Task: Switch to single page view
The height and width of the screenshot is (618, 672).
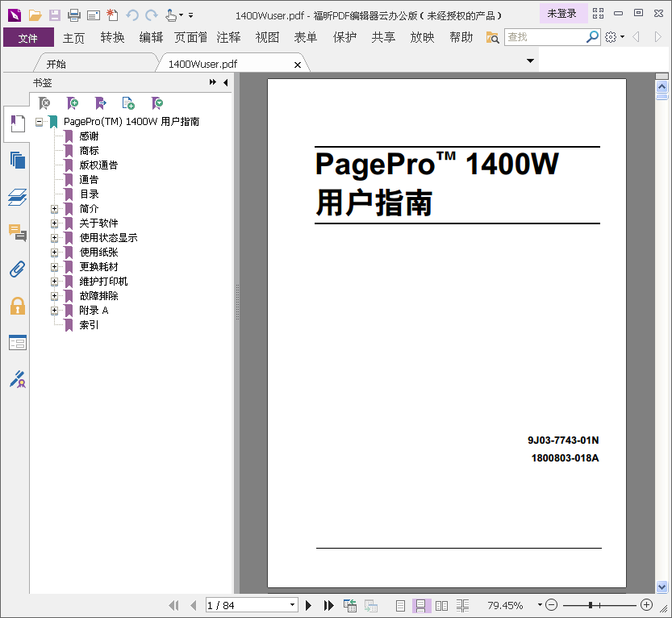Action: pos(400,606)
